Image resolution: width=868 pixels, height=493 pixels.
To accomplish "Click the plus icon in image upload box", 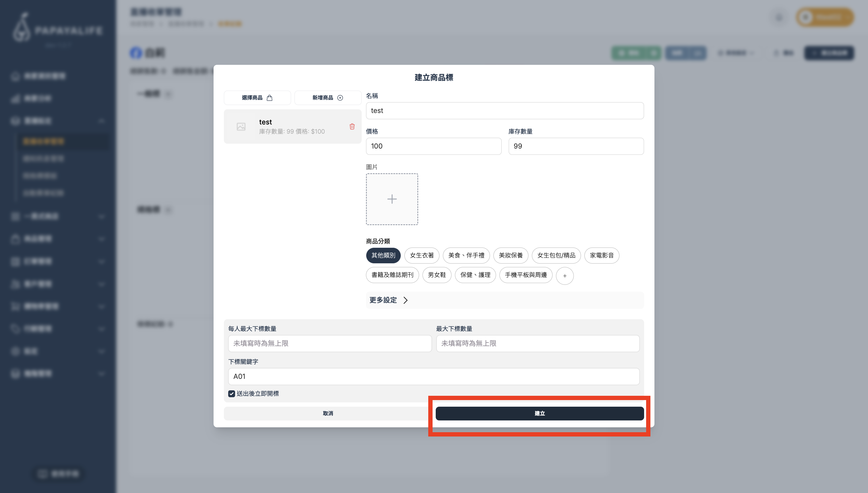I will pos(392,199).
